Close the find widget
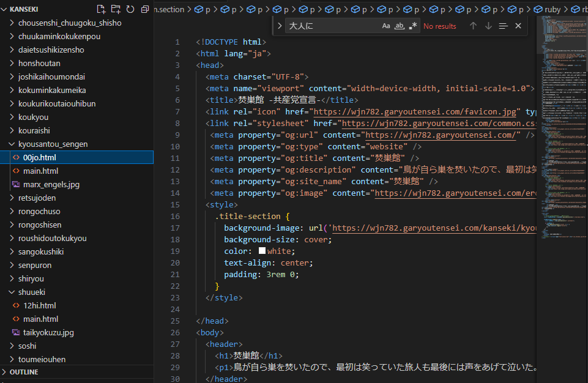This screenshot has width=588, height=383. 518,26
